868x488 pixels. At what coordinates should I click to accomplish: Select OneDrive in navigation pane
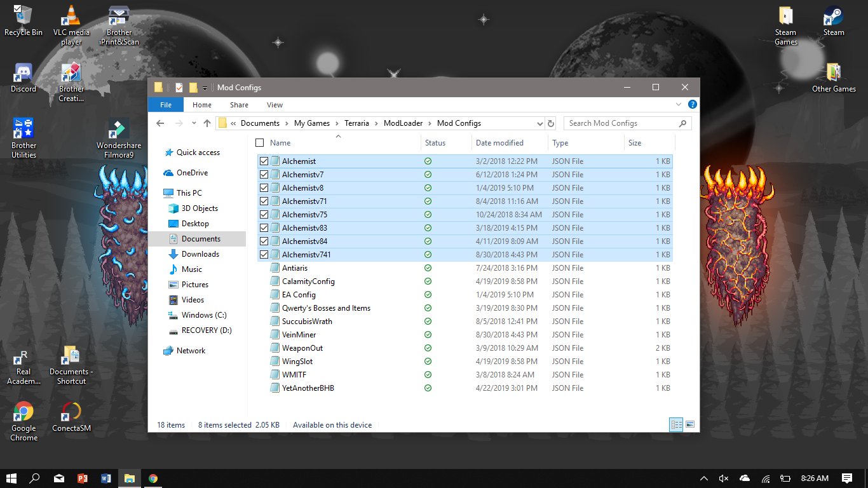(x=186, y=173)
